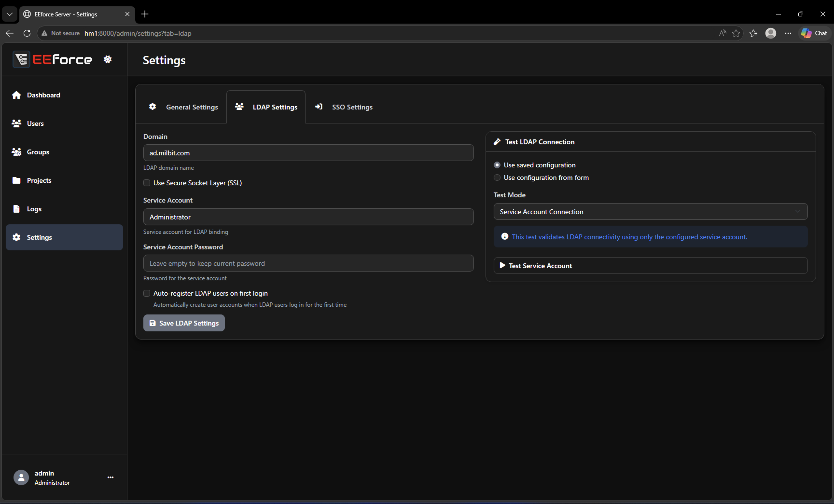Click the Projects folder icon

[16, 180]
